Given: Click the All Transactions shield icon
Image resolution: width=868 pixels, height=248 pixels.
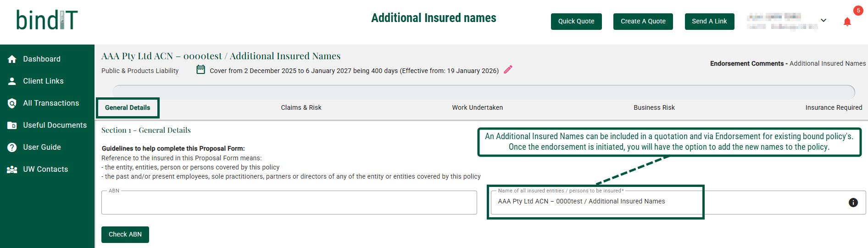Looking at the screenshot, I should [x=12, y=103].
